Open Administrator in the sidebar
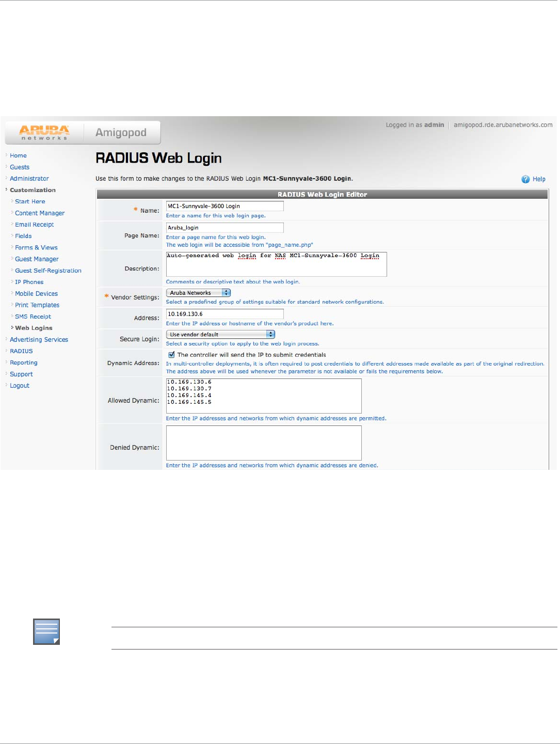The width and height of the screenshot is (560, 744). click(29, 179)
